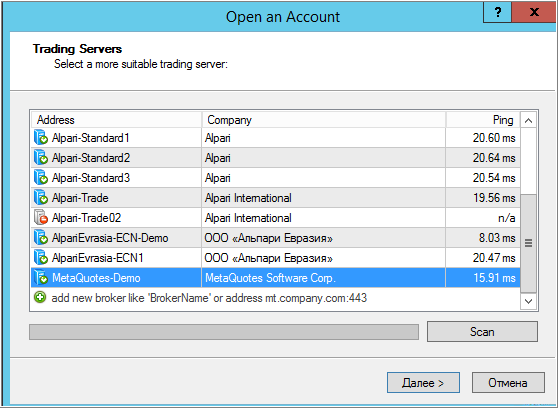Image resolution: width=558 pixels, height=408 pixels.
Task: Select the Alpari-Standard3 server row
Action: pyautogui.click(x=275, y=178)
